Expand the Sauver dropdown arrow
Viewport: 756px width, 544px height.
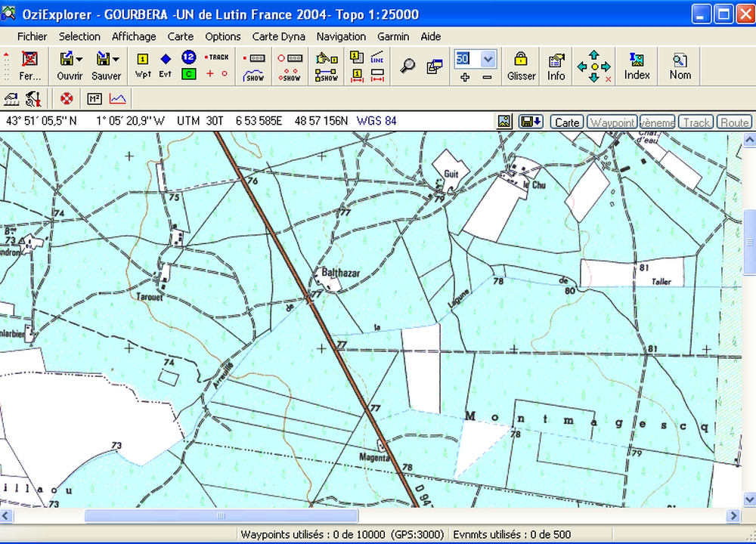[x=116, y=59]
